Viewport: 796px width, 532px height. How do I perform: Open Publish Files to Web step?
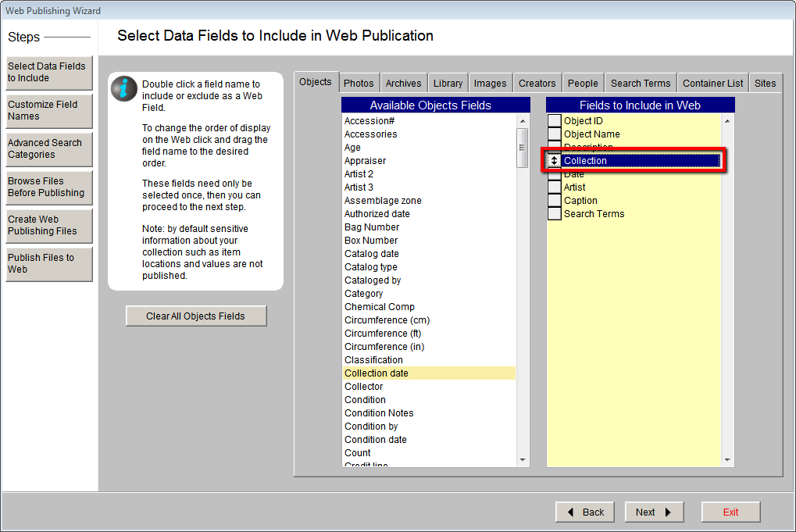48,264
